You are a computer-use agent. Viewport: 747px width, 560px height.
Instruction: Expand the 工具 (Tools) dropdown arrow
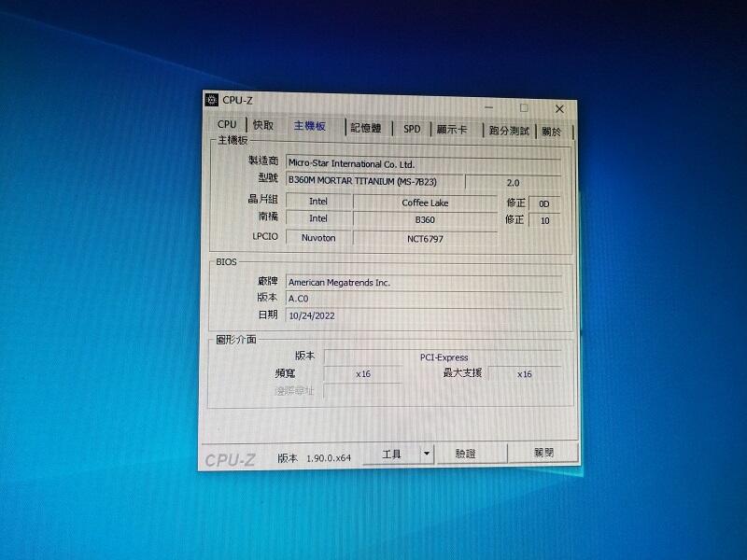click(426, 452)
